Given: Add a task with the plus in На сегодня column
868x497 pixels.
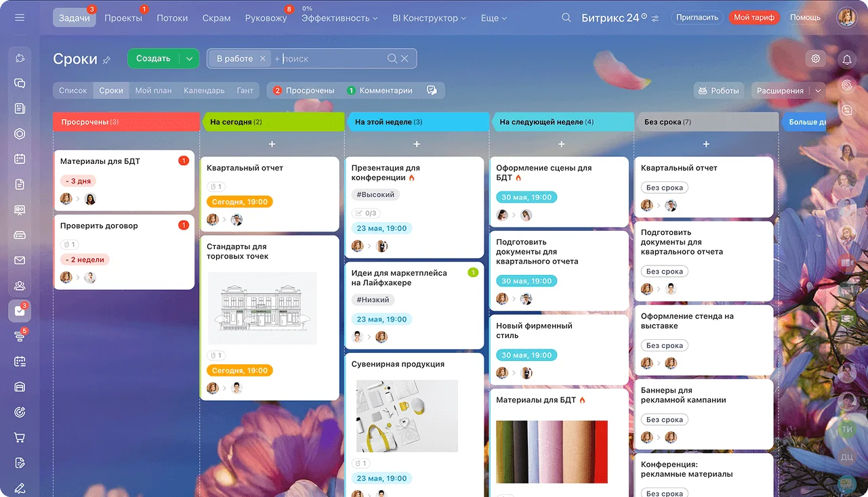Looking at the screenshot, I should (x=271, y=144).
